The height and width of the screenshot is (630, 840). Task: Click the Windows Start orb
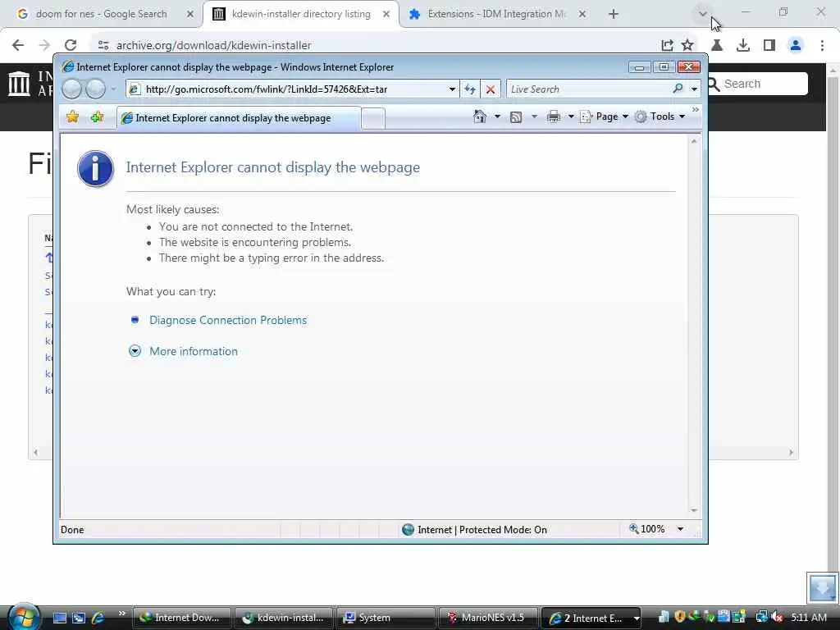click(24, 617)
